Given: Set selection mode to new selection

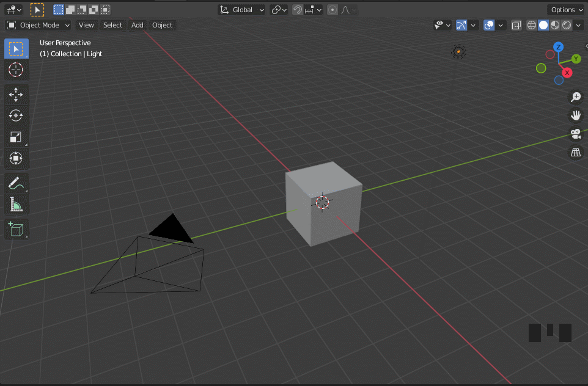Looking at the screenshot, I should click(x=59, y=10).
